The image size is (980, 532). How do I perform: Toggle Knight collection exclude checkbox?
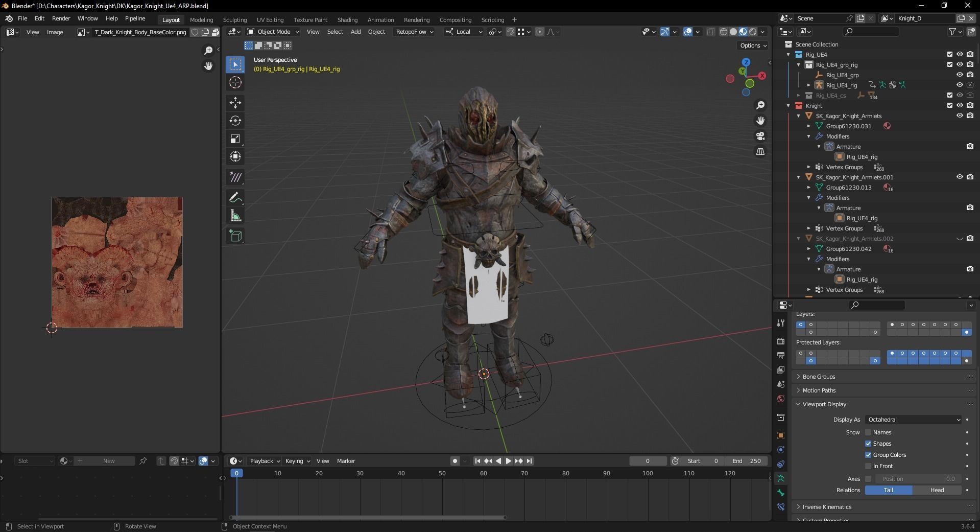[x=950, y=105]
